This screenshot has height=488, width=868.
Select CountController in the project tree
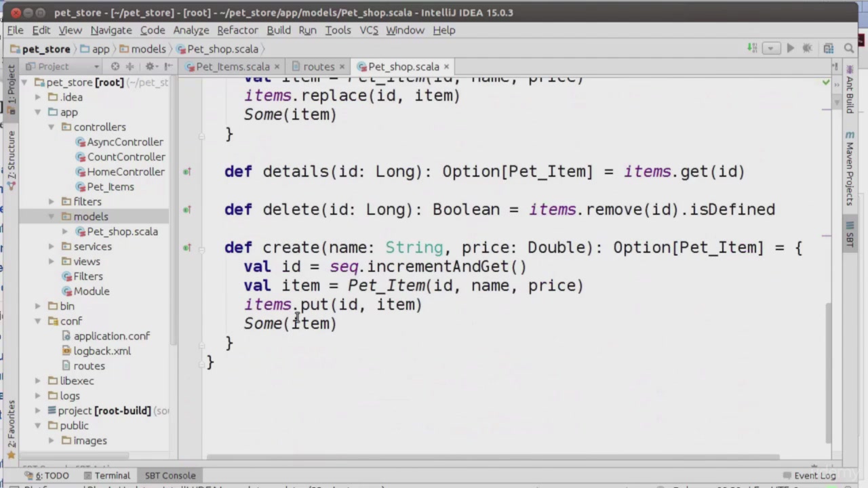tap(120, 157)
